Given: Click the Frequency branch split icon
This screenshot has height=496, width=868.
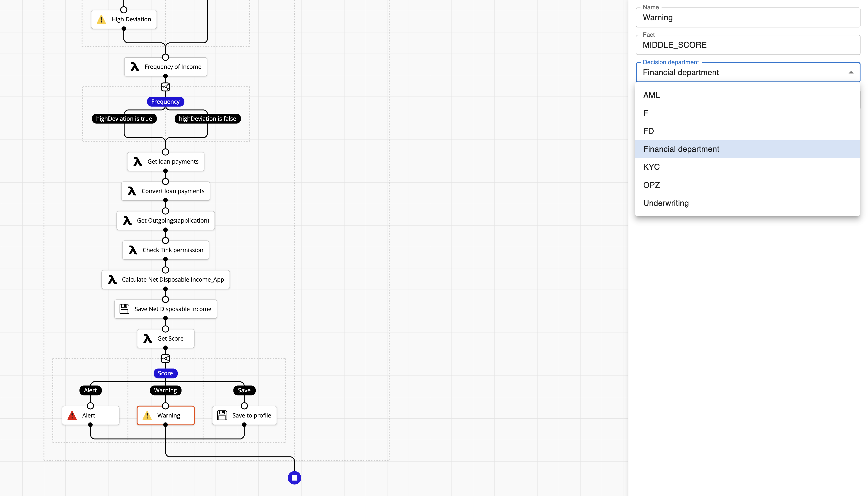Looking at the screenshot, I should (165, 87).
